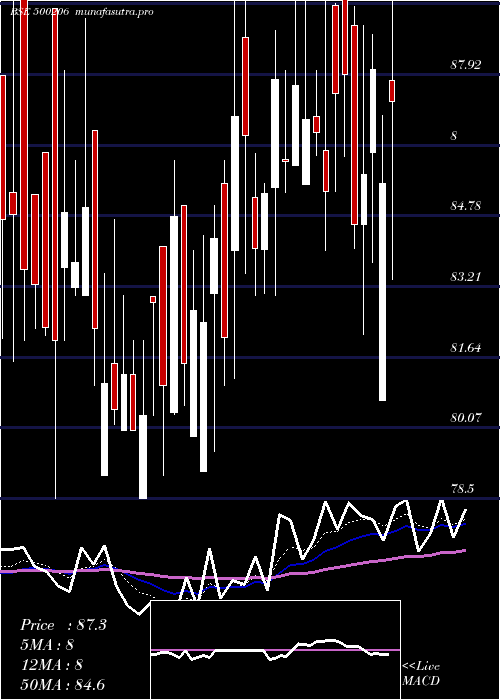The width and height of the screenshot is (500, 700).
Task: Select the 83.21 price axis label
Action: 466,277
